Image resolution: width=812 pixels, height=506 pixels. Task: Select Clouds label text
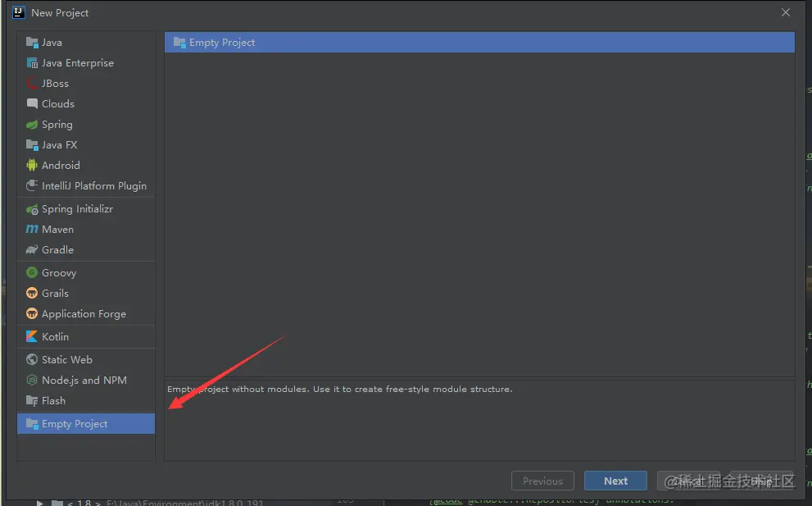pyautogui.click(x=58, y=103)
